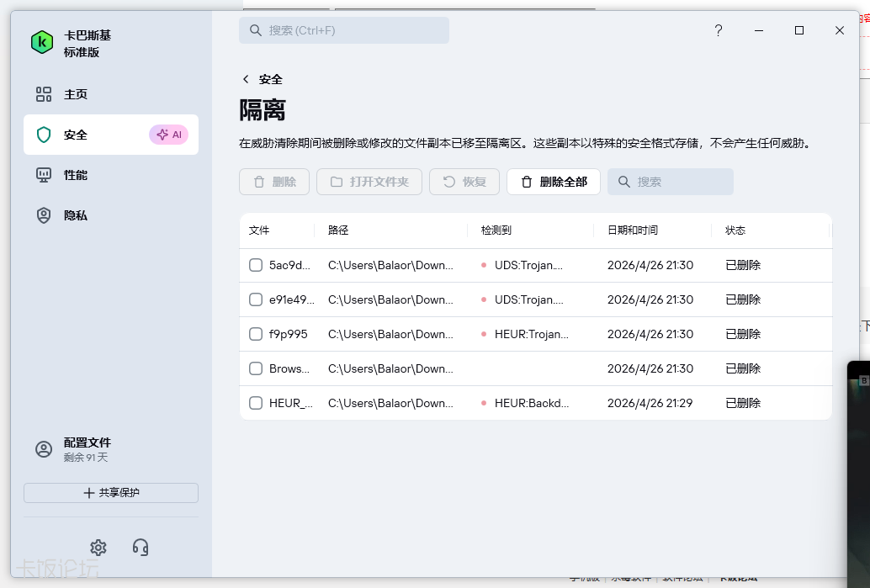The width and height of the screenshot is (870, 588).
Task: Check the Brows... file row checkbox
Action: click(x=256, y=368)
